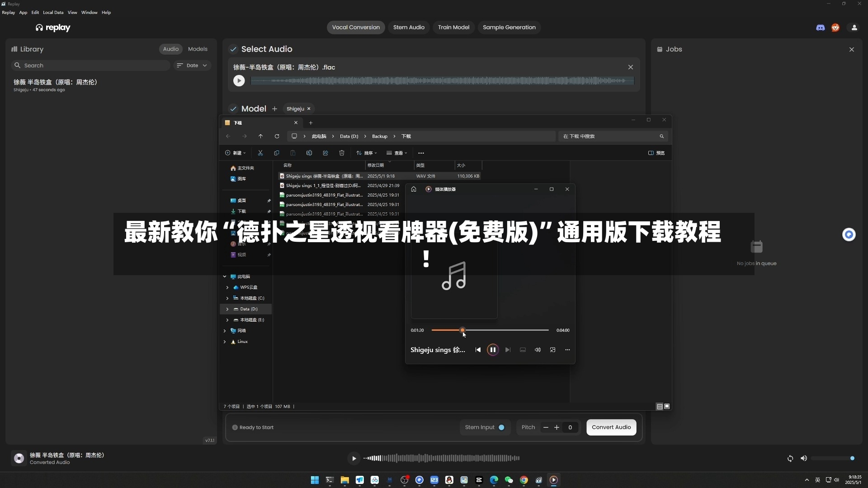The height and width of the screenshot is (488, 868).
Task: Expand the WPS云盘 tree node
Action: pyautogui.click(x=227, y=287)
